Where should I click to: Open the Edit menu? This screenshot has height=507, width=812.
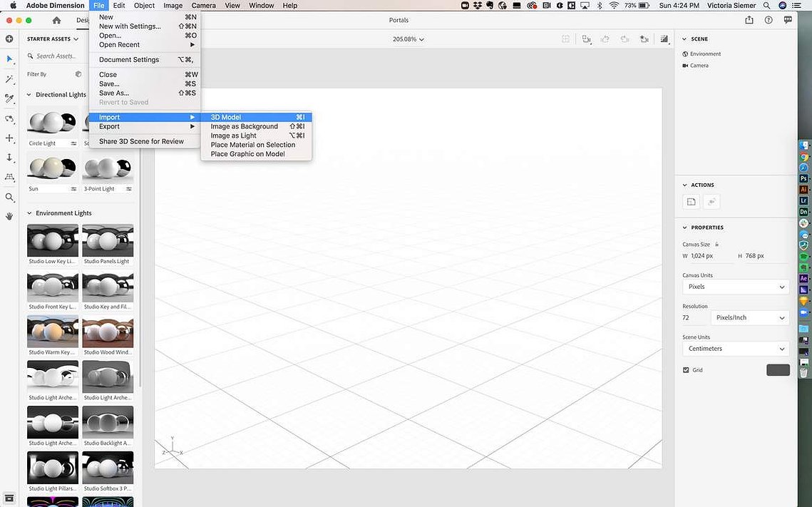119,5
